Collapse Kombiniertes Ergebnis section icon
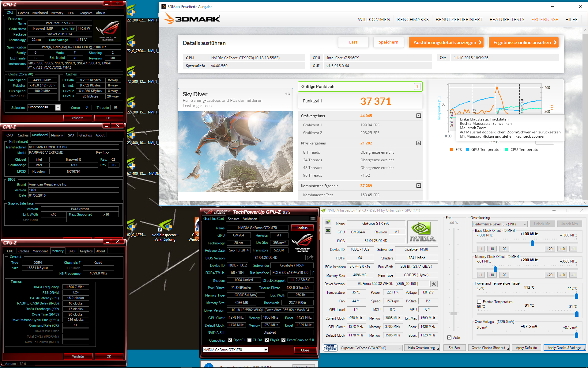 tap(419, 186)
